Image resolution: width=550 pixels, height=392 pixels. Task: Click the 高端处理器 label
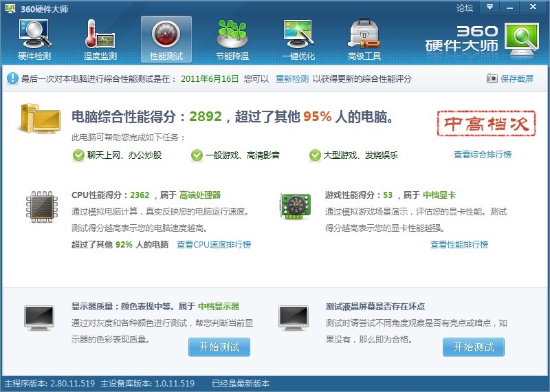pyautogui.click(x=200, y=195)
